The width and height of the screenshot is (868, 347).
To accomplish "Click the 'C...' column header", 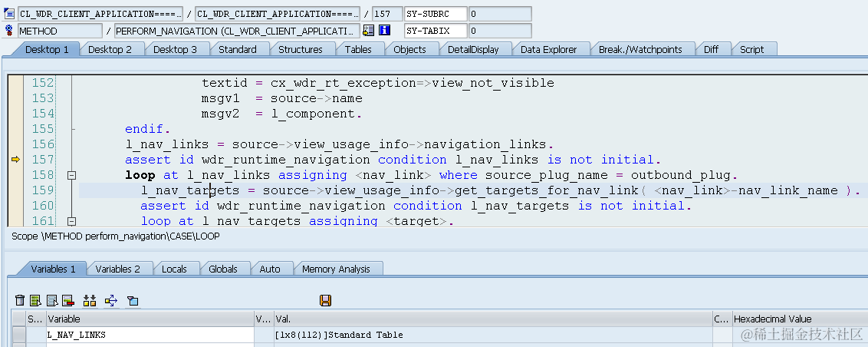I will (722, 319).
